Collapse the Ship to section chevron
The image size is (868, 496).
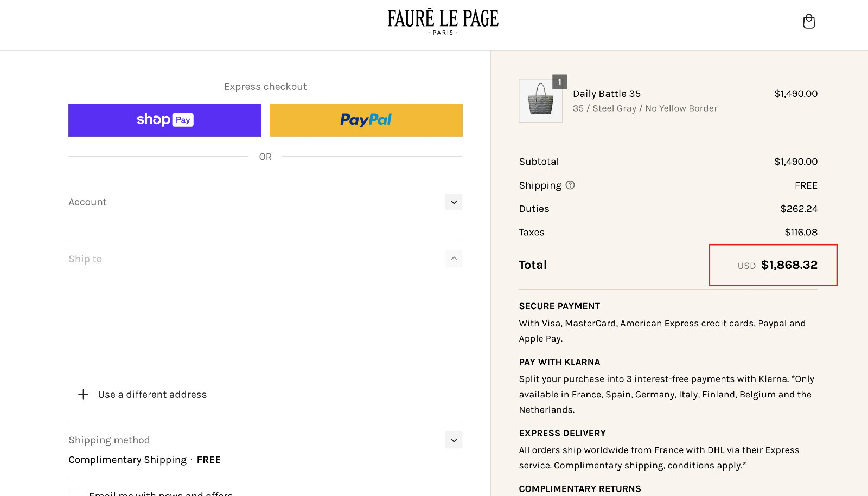(454, 259)
